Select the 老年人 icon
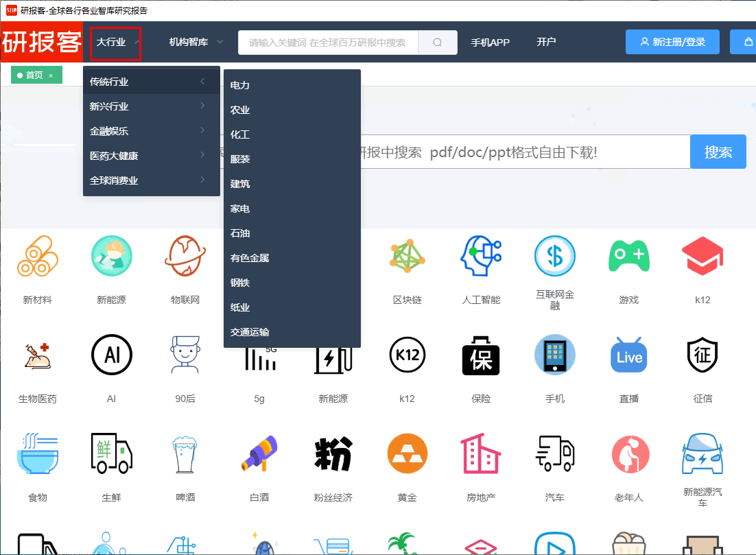Screen dimensions: 756x555 630,453
